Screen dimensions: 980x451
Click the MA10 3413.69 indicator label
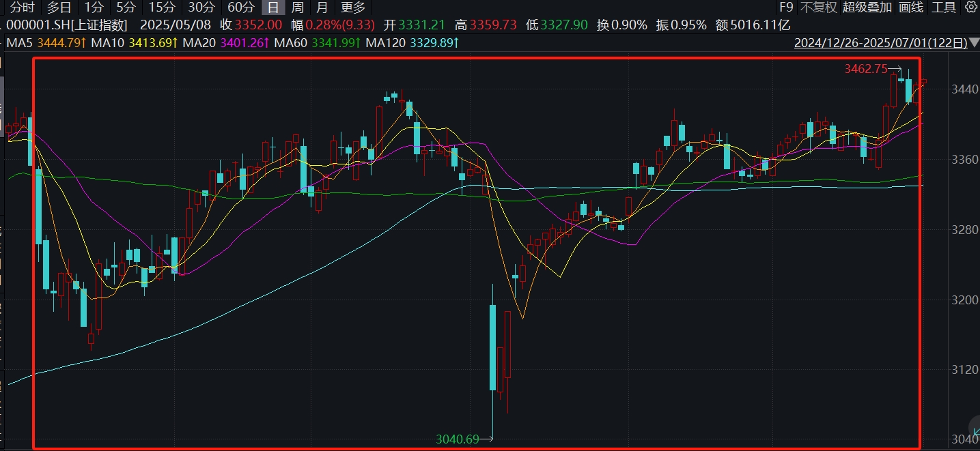135,44
